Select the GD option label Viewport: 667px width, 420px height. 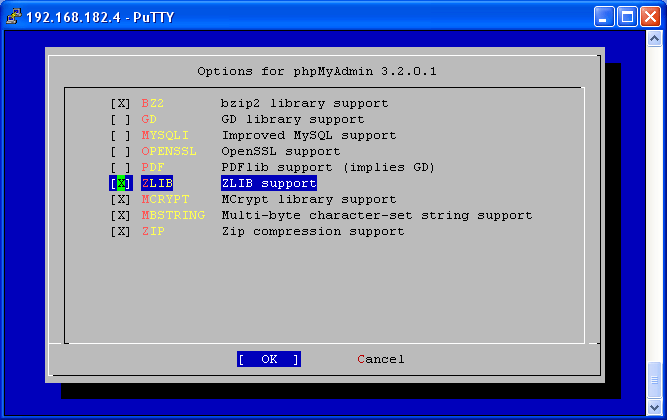[x=149, y=120]
